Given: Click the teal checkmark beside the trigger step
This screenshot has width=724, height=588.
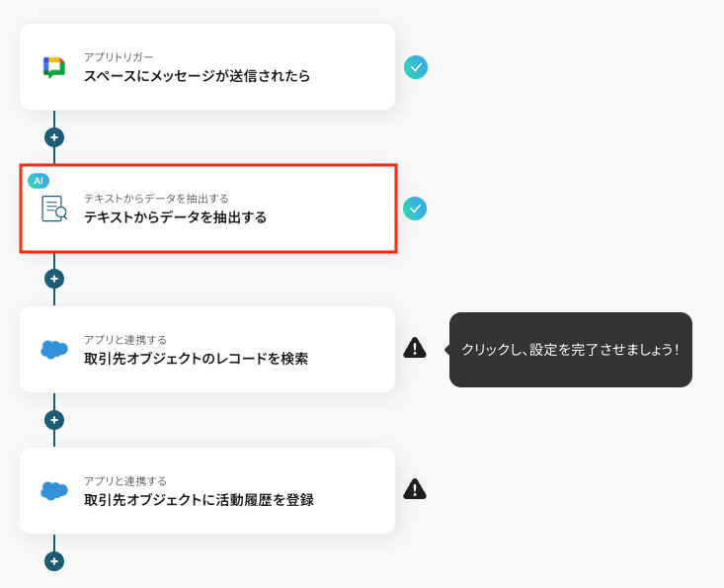Looking at the screenshot, I should point(416,67).
